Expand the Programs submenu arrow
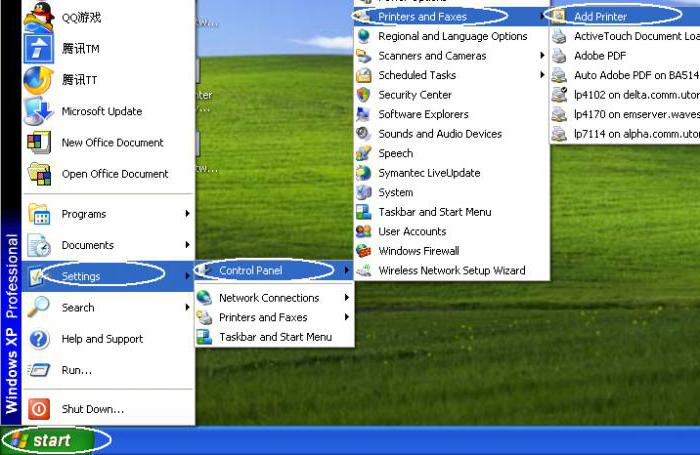 pyautogui.click(x=187, y=213)
